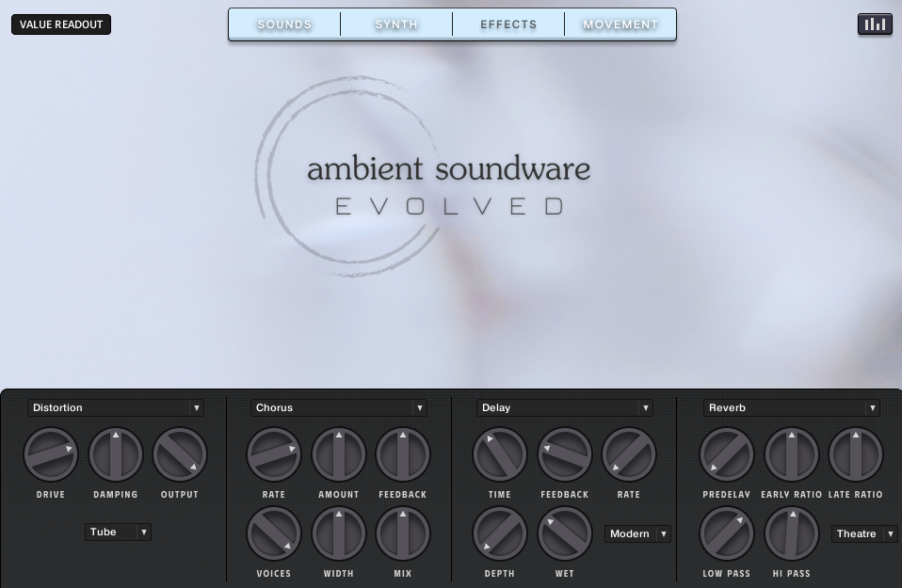Click the chorus VOICES knob
This screenshot has width=902, height=588.
coord(274,534)
